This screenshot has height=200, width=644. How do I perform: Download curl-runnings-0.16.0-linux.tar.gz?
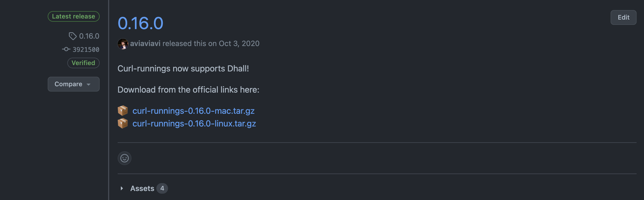[x=194, y=123]
